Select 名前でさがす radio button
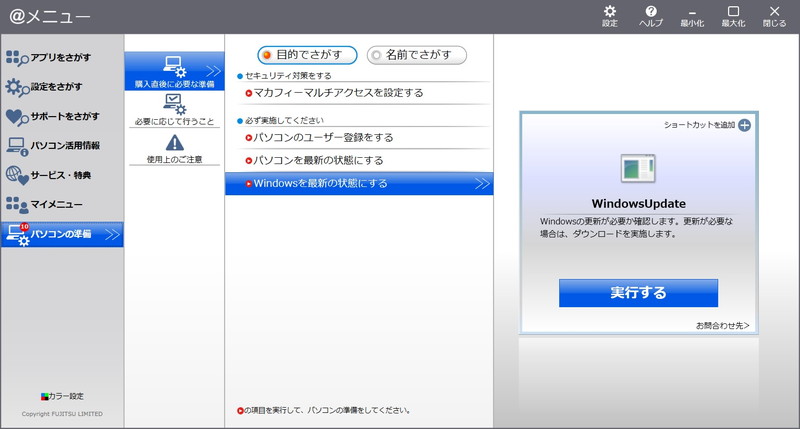This screenshot has width=800, height=429. [417, 54]
